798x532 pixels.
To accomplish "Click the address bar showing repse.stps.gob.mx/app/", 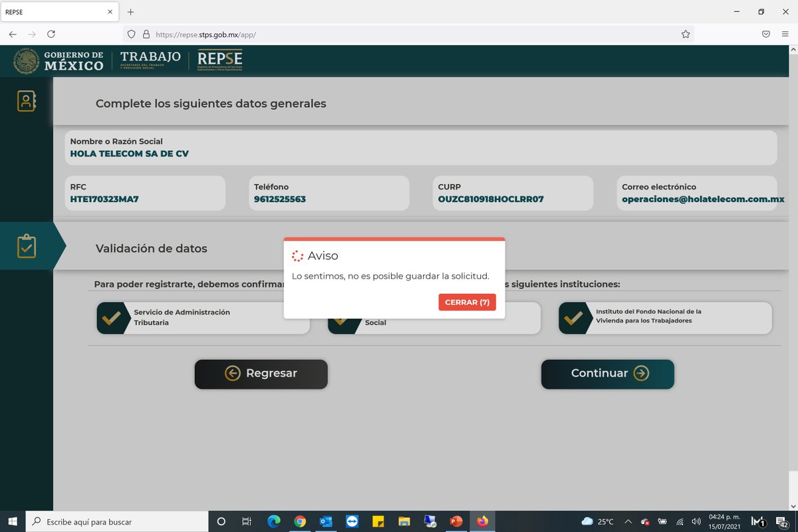I will coord(408,34).
